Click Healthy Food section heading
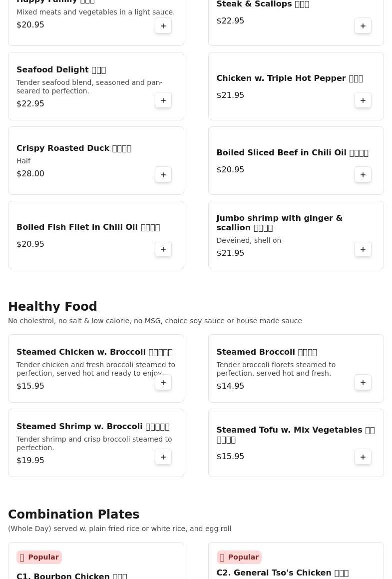This screenshot has width=392, height=579. point(52,307)
